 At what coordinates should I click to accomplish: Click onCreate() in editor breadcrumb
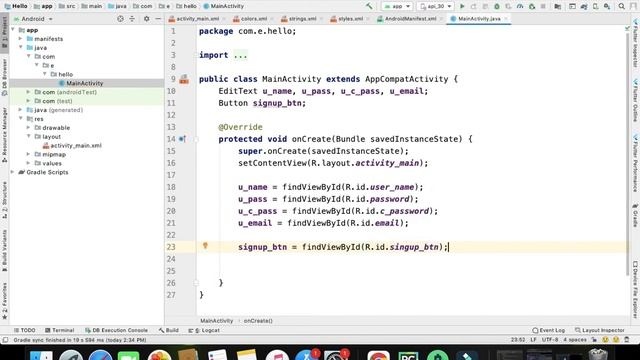(x=258, y=321)
